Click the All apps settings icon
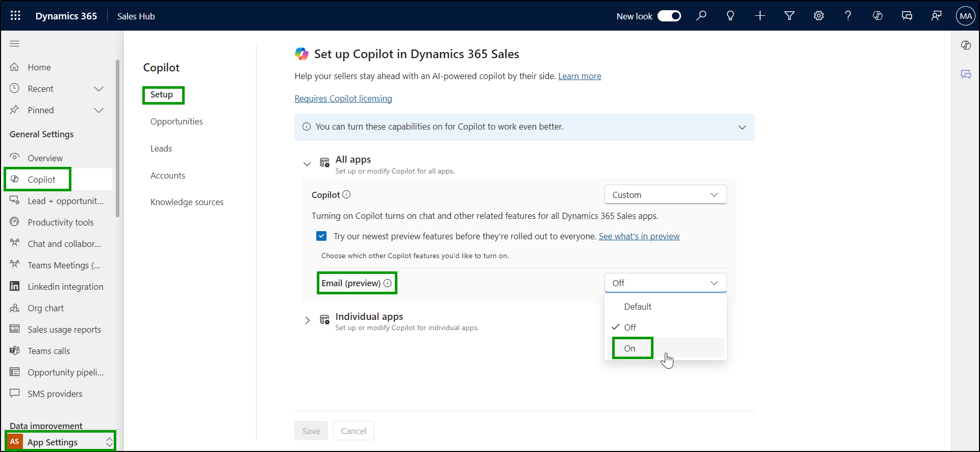The image size is (980, 452). 324,163
